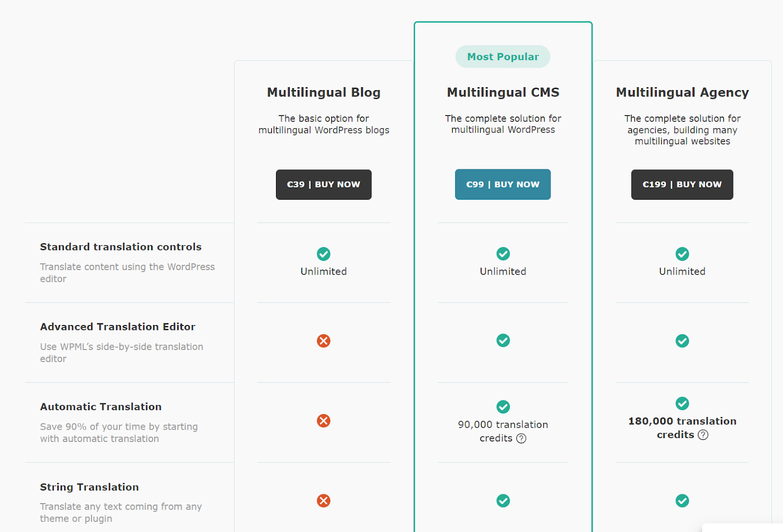Click the green check for Multilingual Blog Standard translation controls

click(x=323, y=254)
